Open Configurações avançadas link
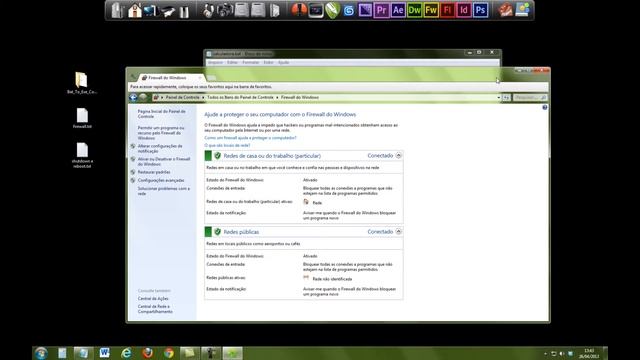Screen dimensions: 640x360 (x=161, y=180)
